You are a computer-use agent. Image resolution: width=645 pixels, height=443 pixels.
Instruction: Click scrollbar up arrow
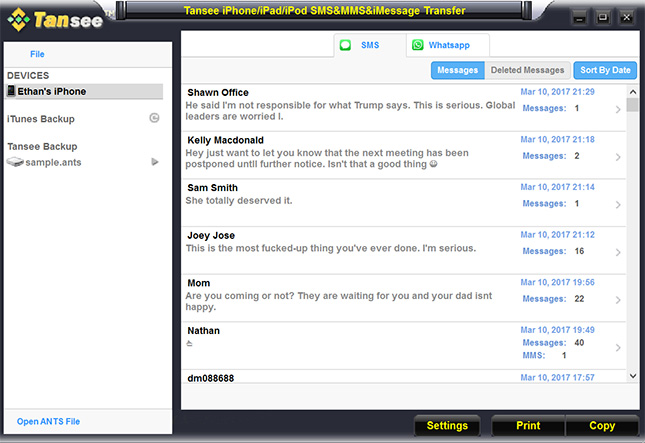(633, 92)
